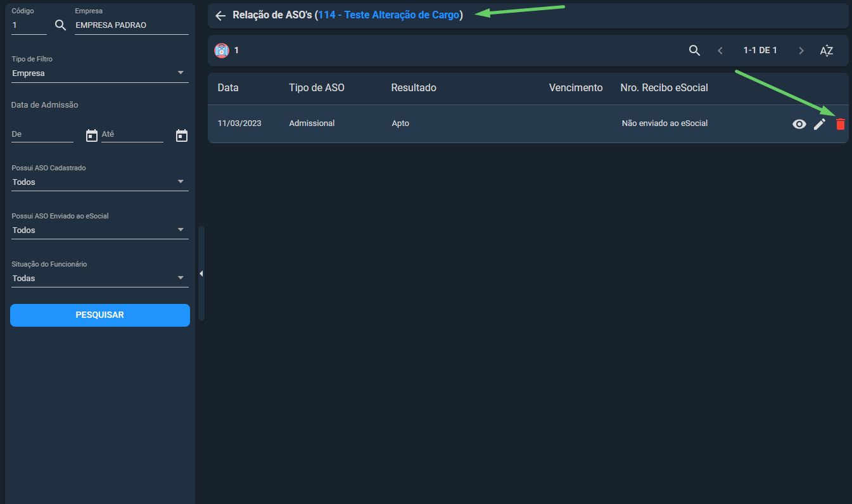Delete the ASO with red trash icon
The image size is (852, 504).
click(841, 124)
